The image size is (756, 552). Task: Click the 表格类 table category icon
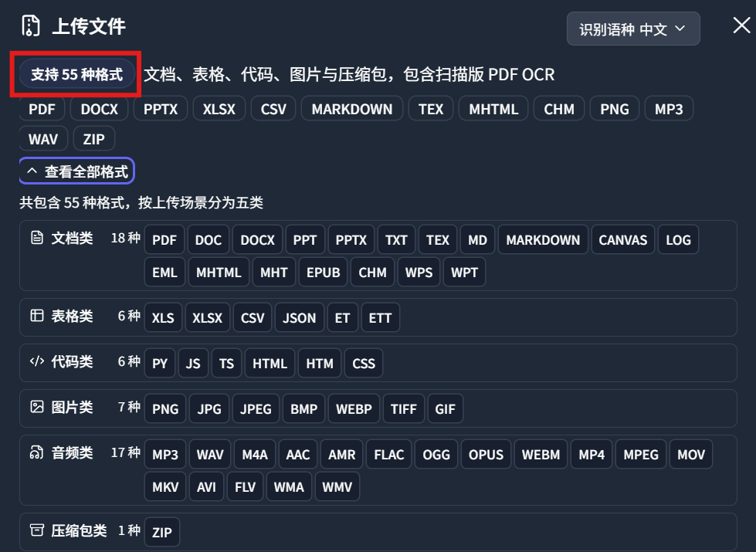(x=37, y=316)
